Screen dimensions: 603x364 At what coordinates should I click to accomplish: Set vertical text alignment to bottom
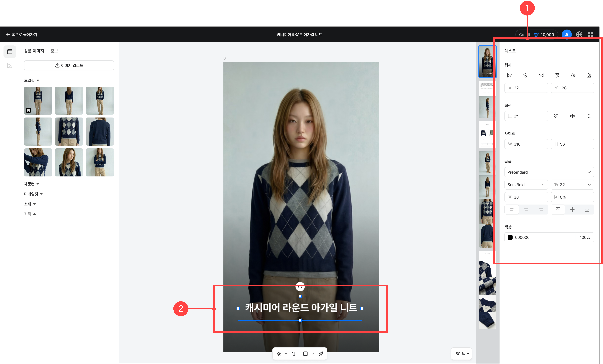pyautogui.click(x=587, y=210)
